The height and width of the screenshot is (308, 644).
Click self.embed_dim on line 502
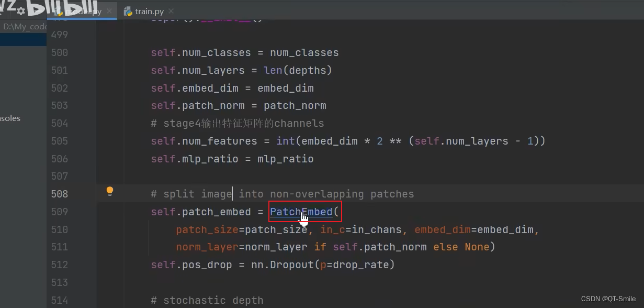coord(195,88)
